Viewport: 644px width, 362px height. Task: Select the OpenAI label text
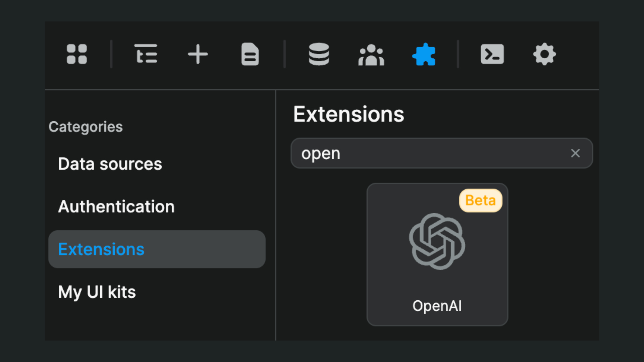437,306
